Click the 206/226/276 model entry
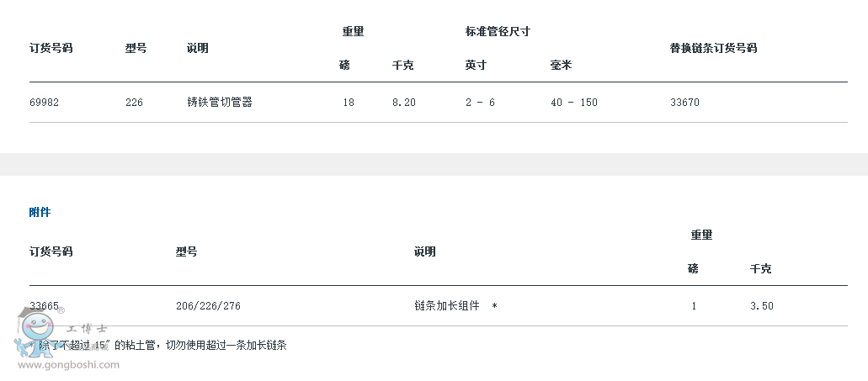The width and height of the screenshot is (868, 381). click(x=208, y=306)
